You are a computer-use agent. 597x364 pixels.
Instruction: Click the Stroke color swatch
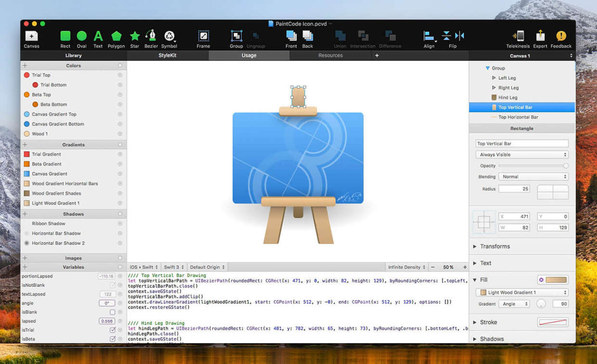[553, 323]
